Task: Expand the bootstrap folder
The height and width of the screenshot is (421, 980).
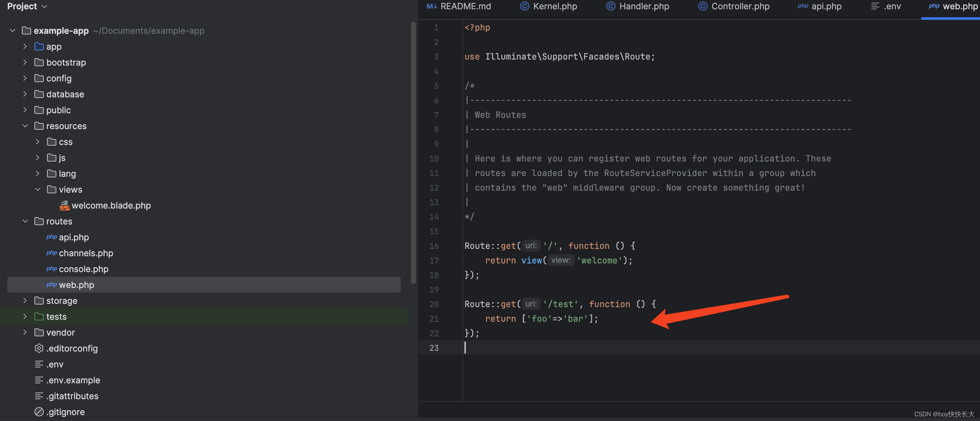Action: 25,62
